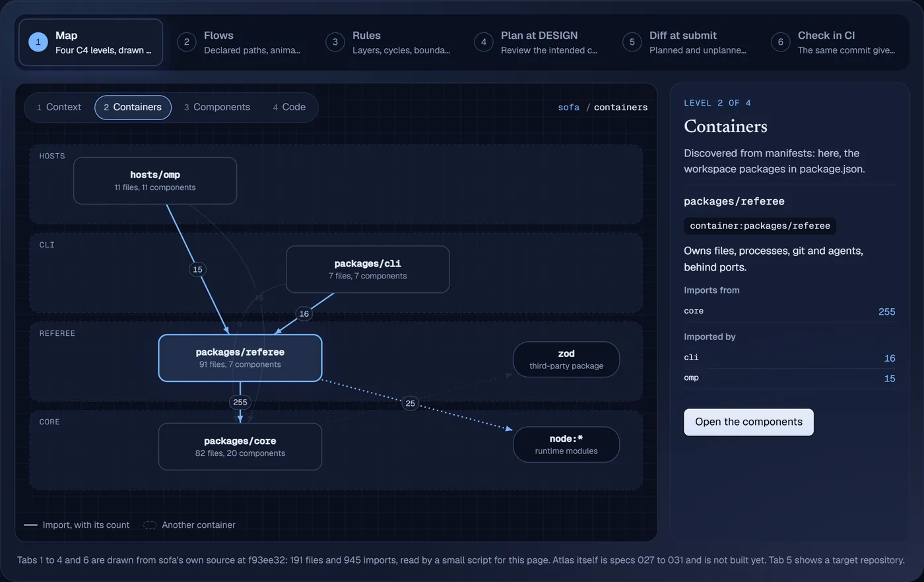Open the Plan at DESIGN step
Screen dimensions: 924x582
click(x=536, y=42)
